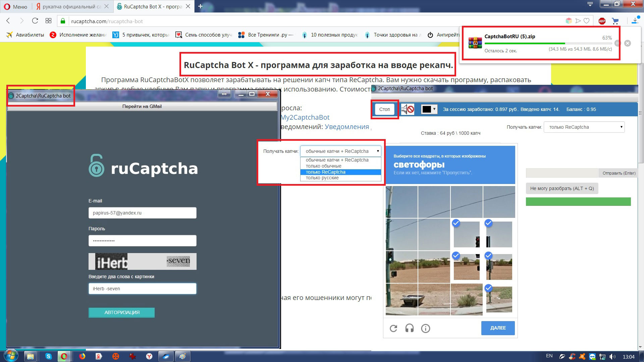
Task: Add page to bookmarks with heart icon
Action: pos(587,21)
